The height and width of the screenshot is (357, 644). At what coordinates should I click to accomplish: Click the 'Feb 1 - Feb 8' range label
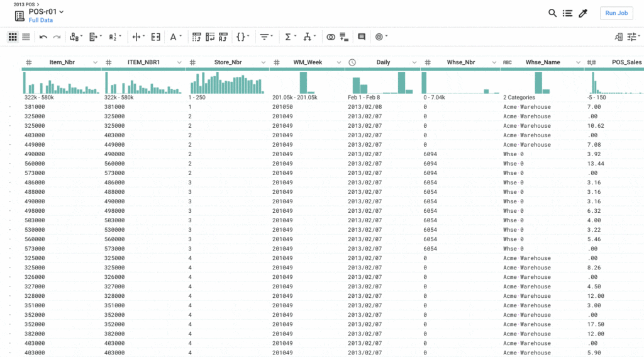click(364, 98)
